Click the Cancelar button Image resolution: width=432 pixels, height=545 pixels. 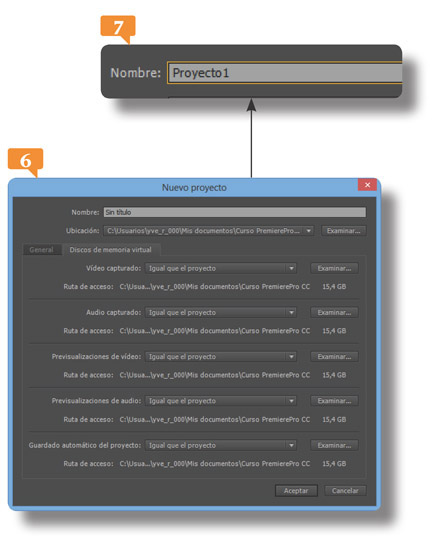(x=345, y=491)
